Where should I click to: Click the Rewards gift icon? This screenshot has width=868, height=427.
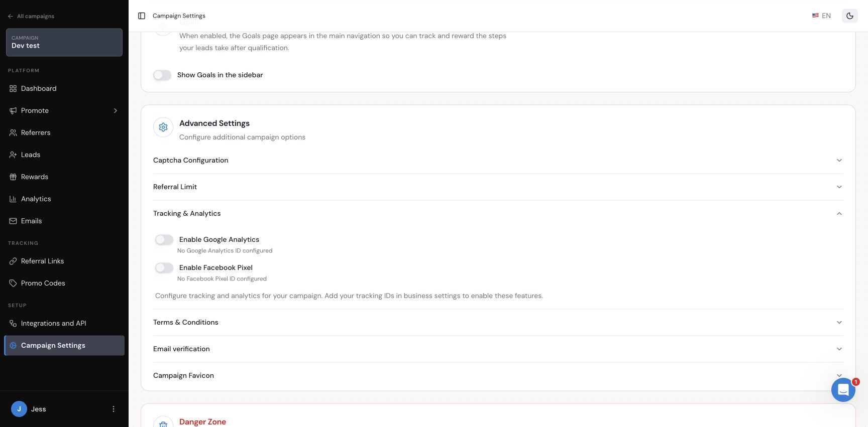click(13, 177)
